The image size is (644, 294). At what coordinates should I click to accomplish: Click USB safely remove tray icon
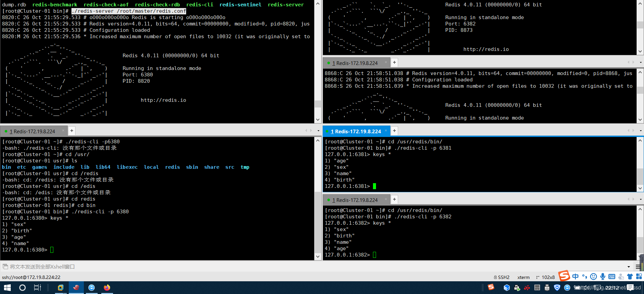[547, 288]
